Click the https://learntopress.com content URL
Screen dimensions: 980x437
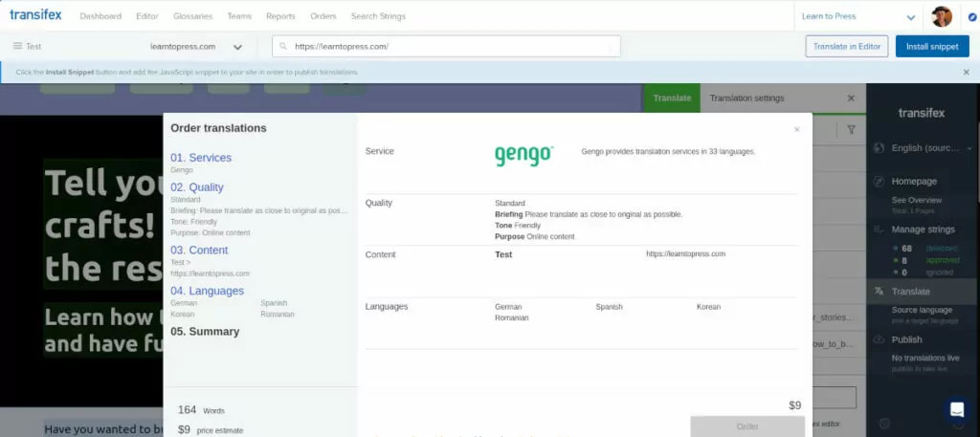coord(685,254)
